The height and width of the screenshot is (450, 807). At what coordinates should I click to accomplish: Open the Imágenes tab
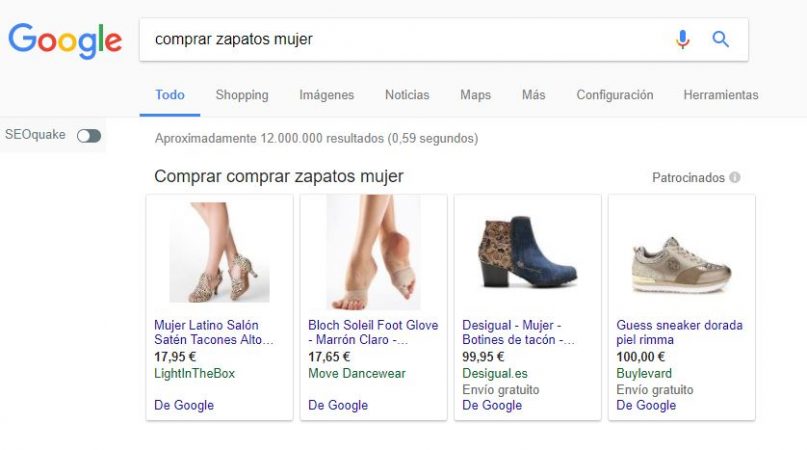coord(326,95)
